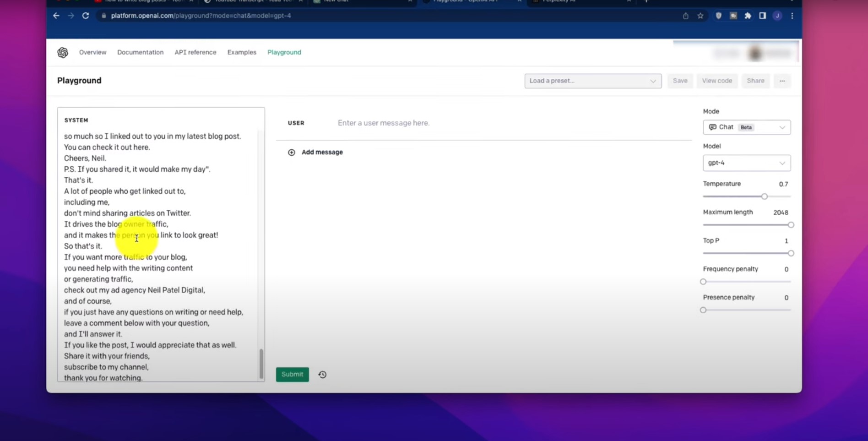868x441 pixels.
Task: Open the Mode dropdown showing Chat Beta
Action: pyautogui.click(x=747, y=127)
